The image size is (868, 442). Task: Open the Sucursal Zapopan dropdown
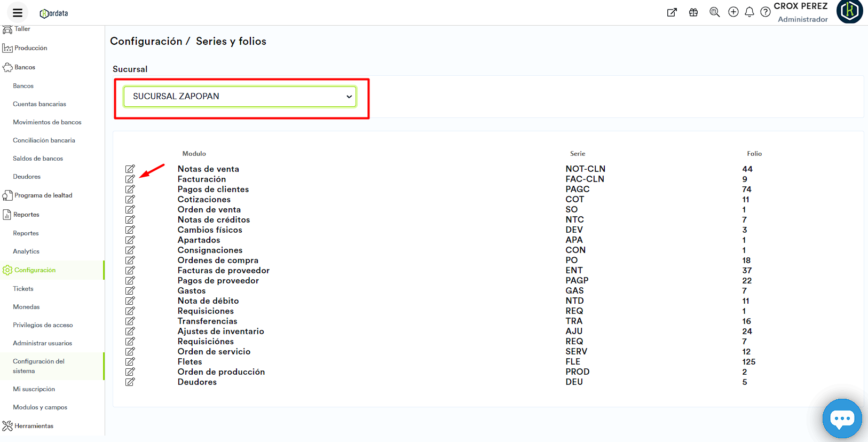pyautogui.click(x=240, y=97)
